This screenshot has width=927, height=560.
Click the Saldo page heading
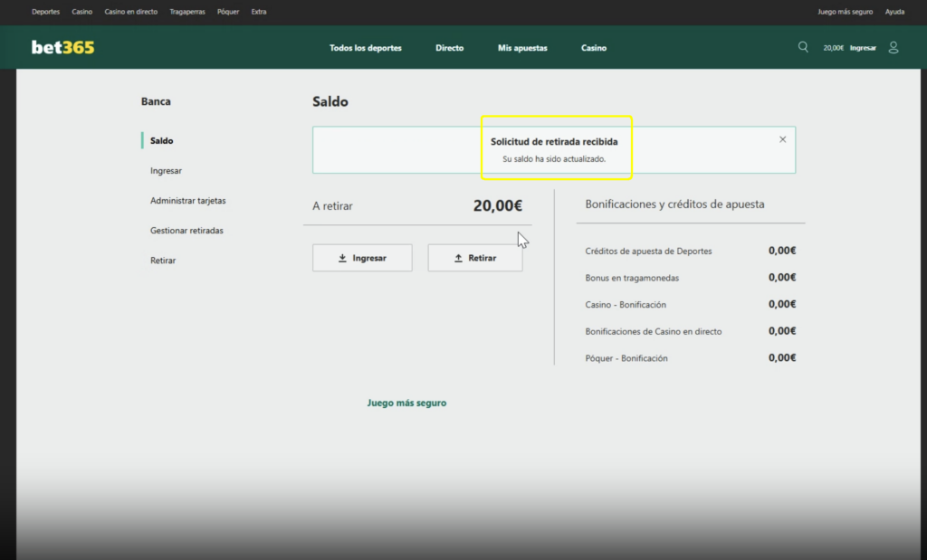[330, 101]
